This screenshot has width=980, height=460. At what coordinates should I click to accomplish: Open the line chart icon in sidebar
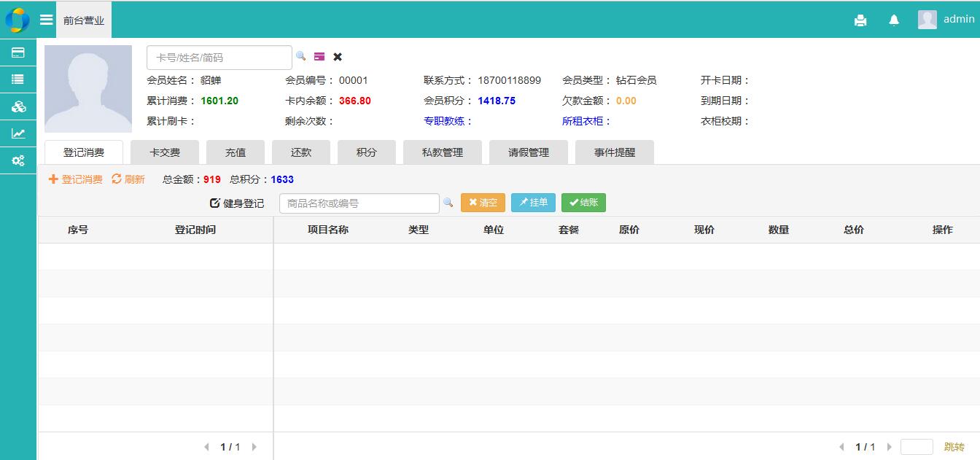(18, 133)
